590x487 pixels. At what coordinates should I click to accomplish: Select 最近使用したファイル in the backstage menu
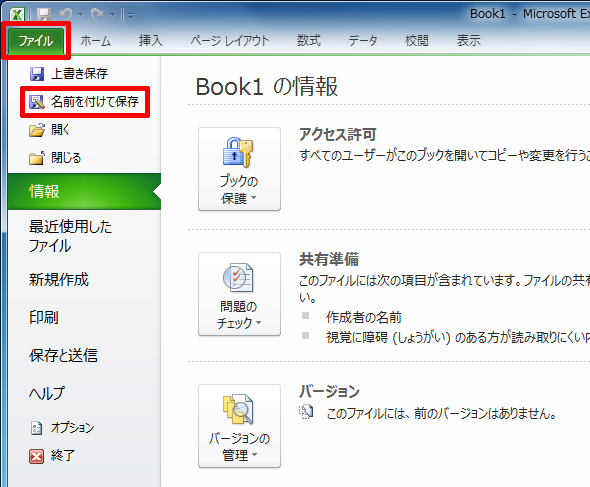pos(70,236)
